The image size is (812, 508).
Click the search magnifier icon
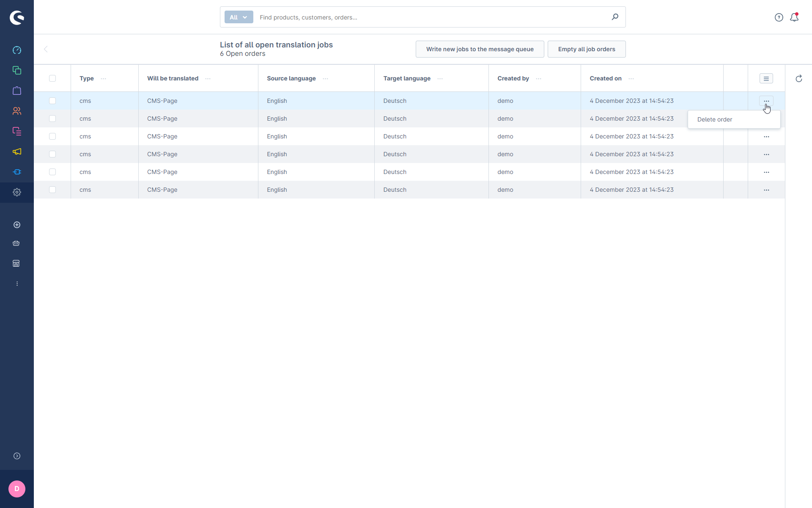[615, 17]
